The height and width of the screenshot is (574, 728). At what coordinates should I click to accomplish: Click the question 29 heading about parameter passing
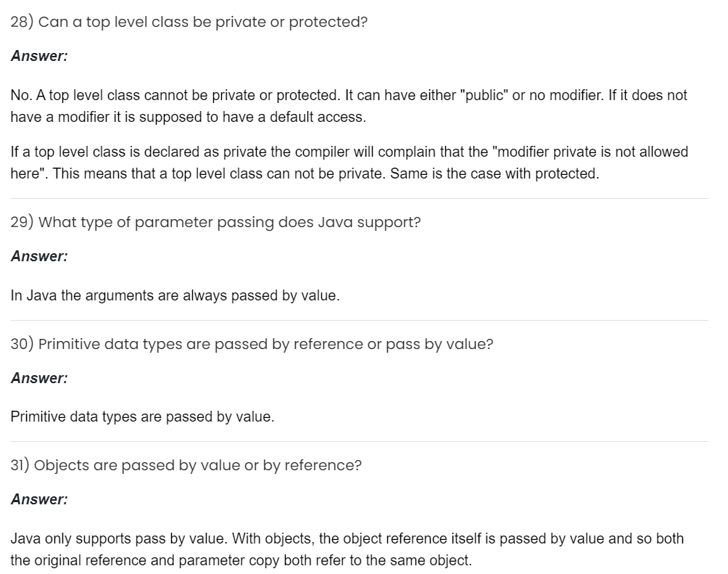click(x=215, y=223)
